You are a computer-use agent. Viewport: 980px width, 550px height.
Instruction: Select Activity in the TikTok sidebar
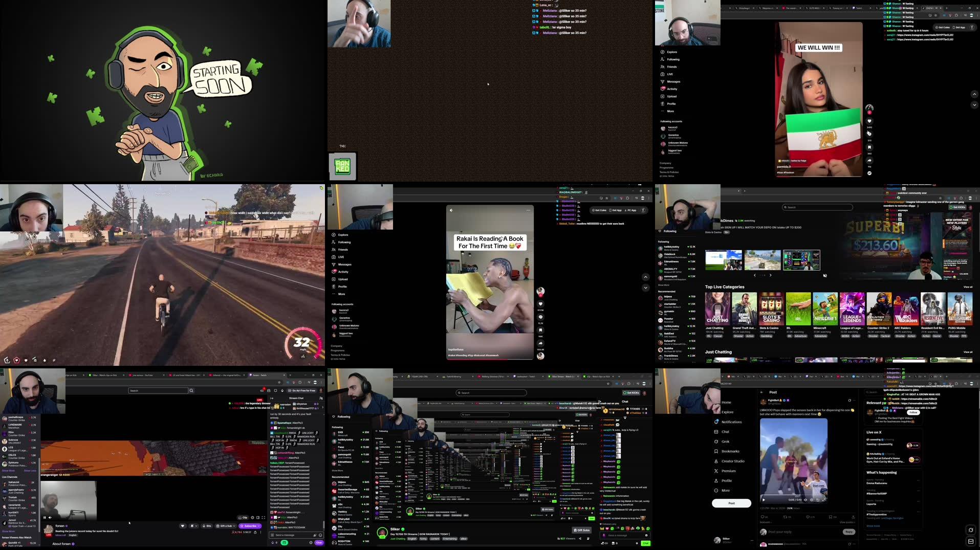click(342, 272)
